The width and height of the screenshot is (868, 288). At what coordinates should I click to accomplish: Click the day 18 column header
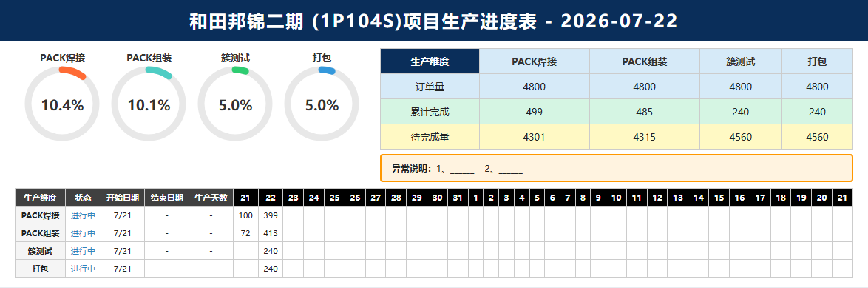coord(781,198)
